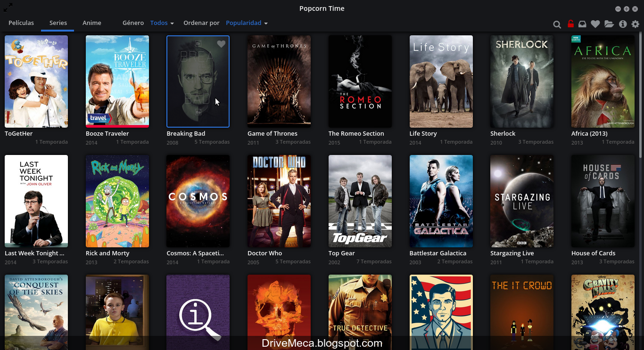Switch to the Películas tab
This screenshot has width=644, height=350.
(21, 23)
